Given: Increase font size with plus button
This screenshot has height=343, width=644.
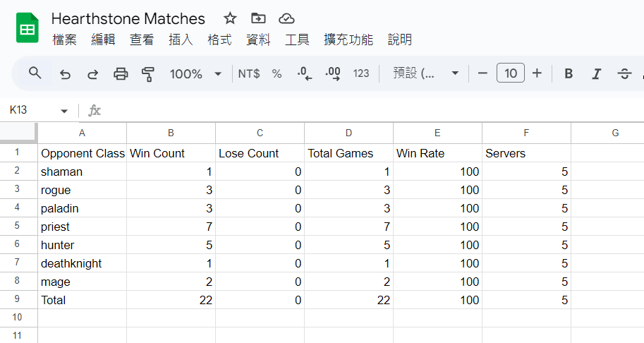Looking at the screenshot, I should [537, 73].
